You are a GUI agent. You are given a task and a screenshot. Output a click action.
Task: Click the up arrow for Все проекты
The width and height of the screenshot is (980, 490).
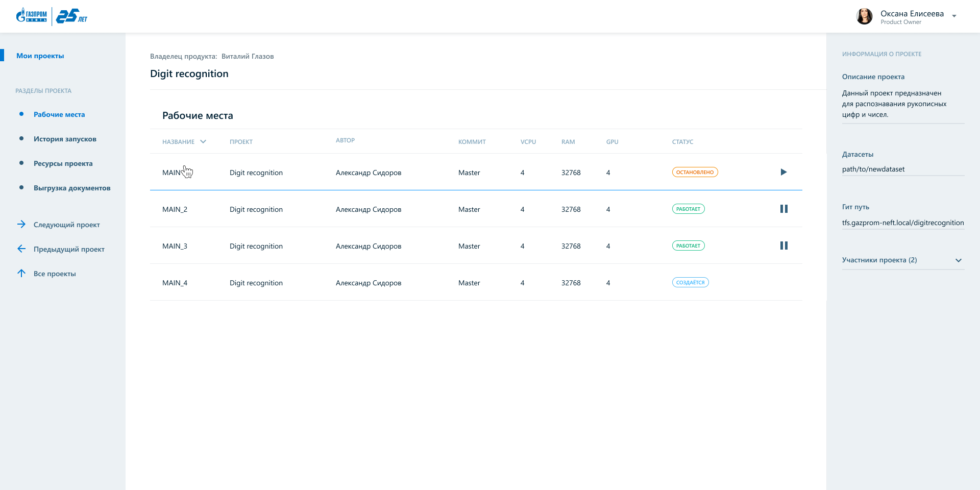pyautogui.click(x=21, y=273)
